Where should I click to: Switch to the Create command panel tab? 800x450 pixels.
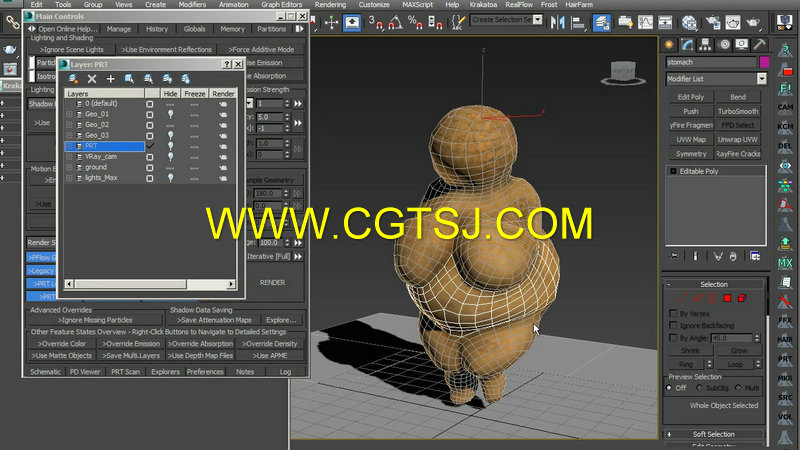tap(669, 45)
